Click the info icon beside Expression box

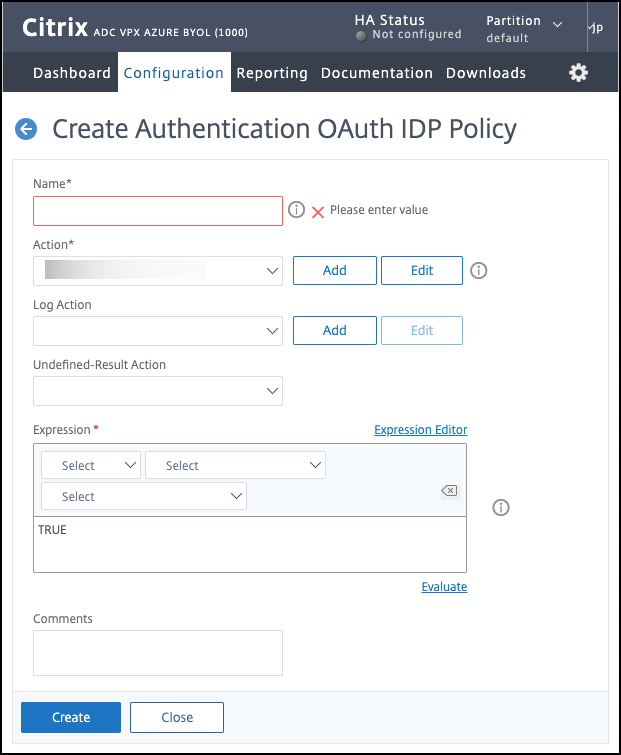[x=501, y=508]
